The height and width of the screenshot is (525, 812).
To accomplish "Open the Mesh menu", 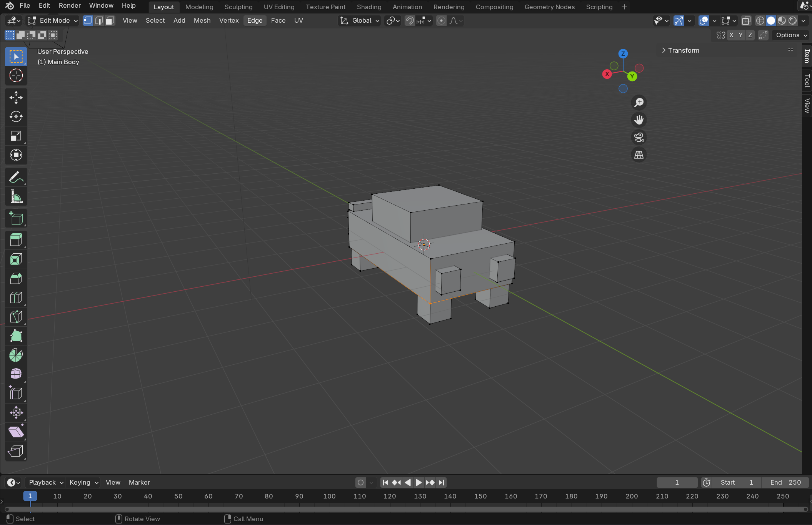I will [202, 20].
